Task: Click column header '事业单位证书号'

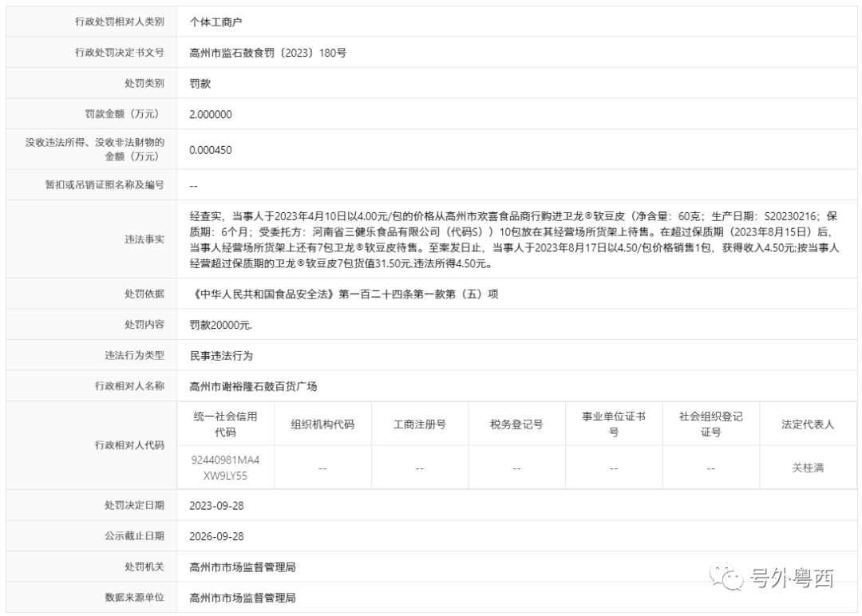Action: 614,424
